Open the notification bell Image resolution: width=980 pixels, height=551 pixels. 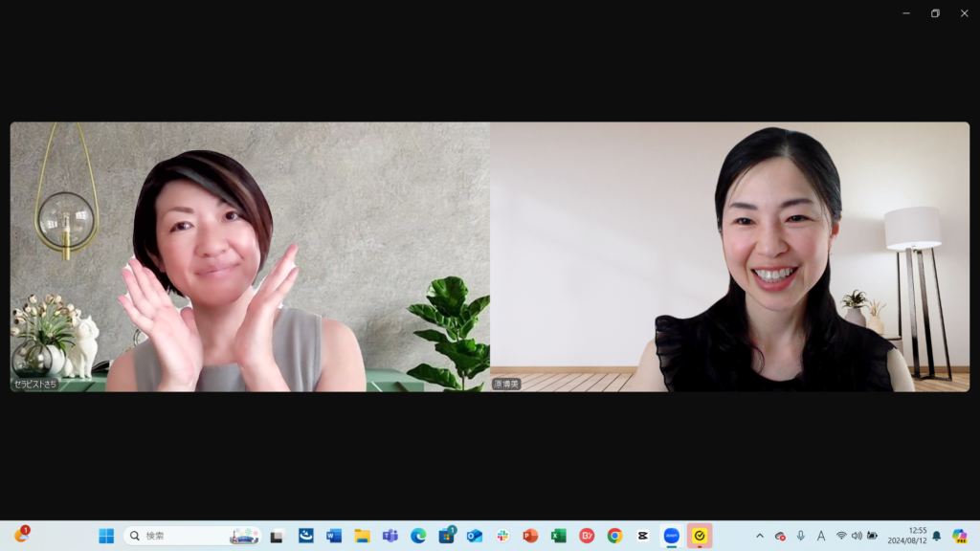pos(937,536)
